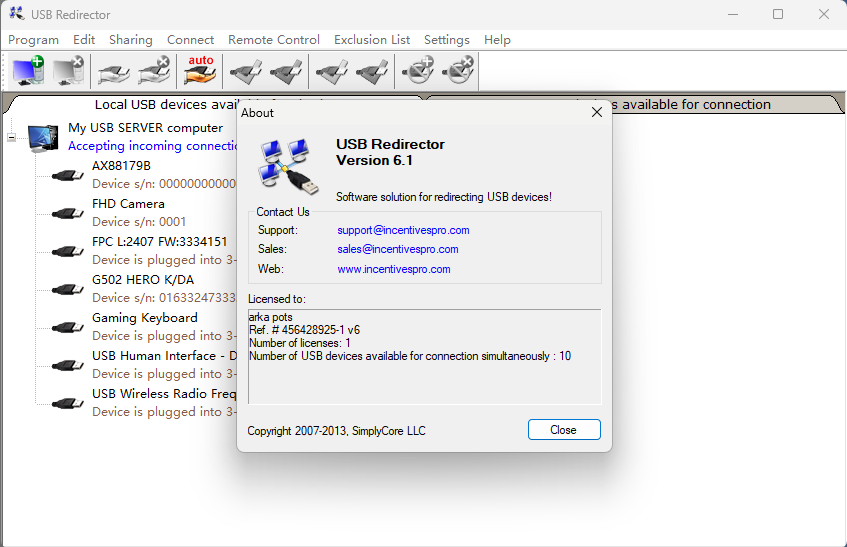The height and width of the screenshot is (547, 847).
Task: Click the Number of licenses: 1 line
Action: 300,343
